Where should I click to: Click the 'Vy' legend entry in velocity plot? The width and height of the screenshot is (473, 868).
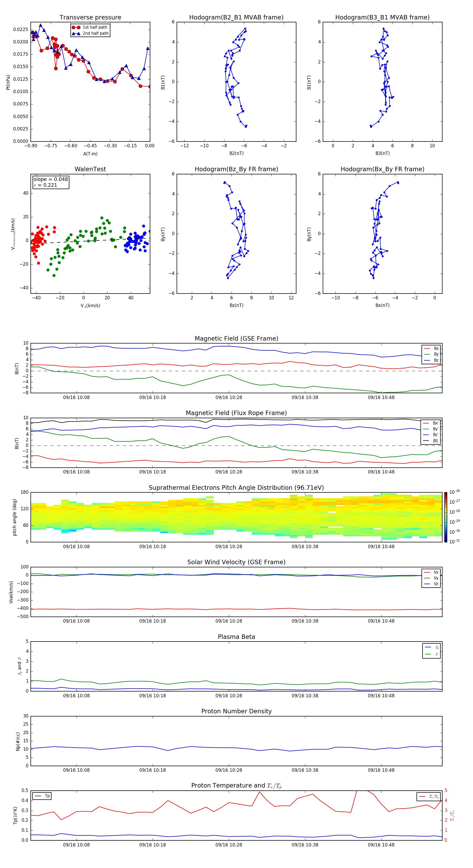pos(431,578)
